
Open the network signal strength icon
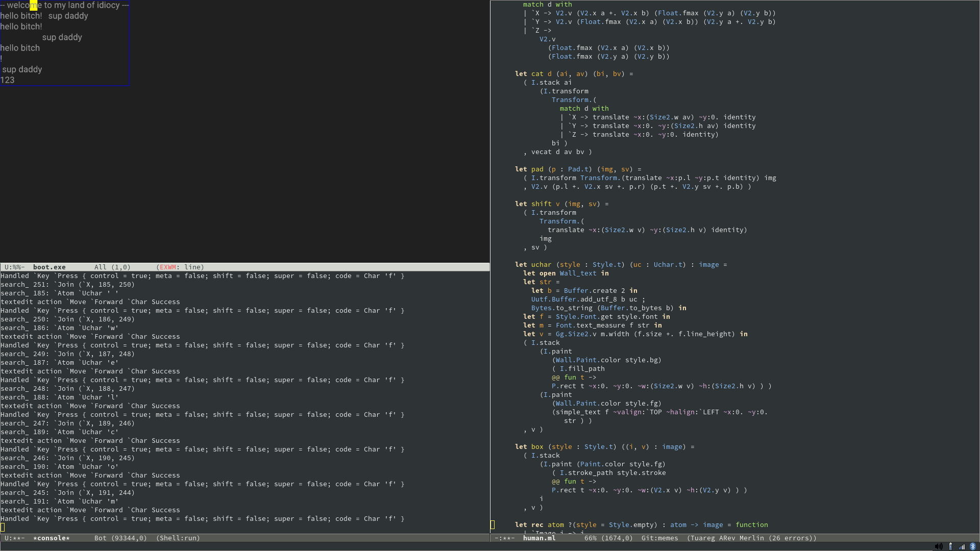(x=962, y=546)
